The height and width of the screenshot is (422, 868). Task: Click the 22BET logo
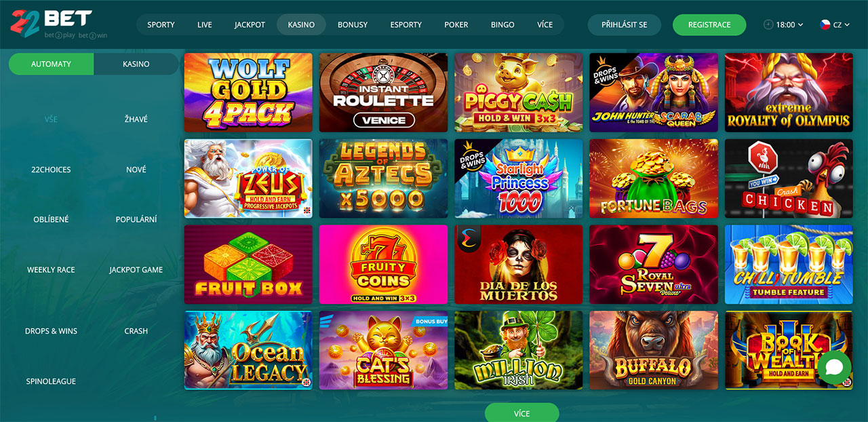click(52, 24)
